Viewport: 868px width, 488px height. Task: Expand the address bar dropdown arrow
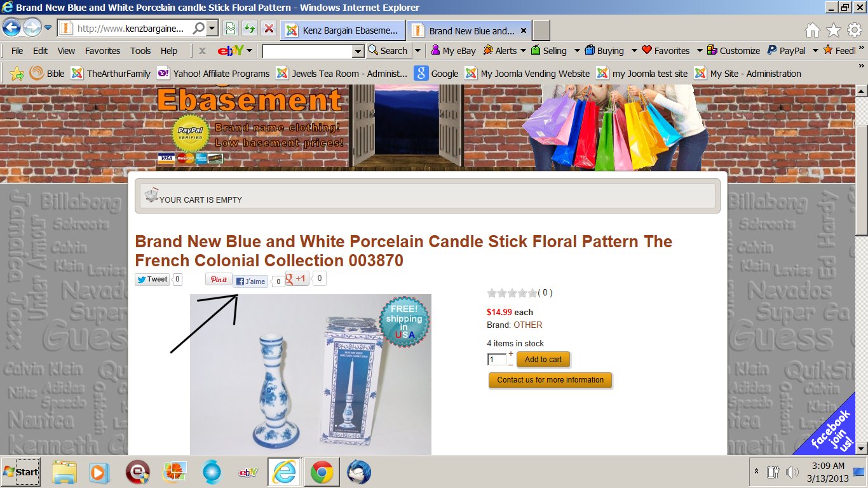[212, 29]
